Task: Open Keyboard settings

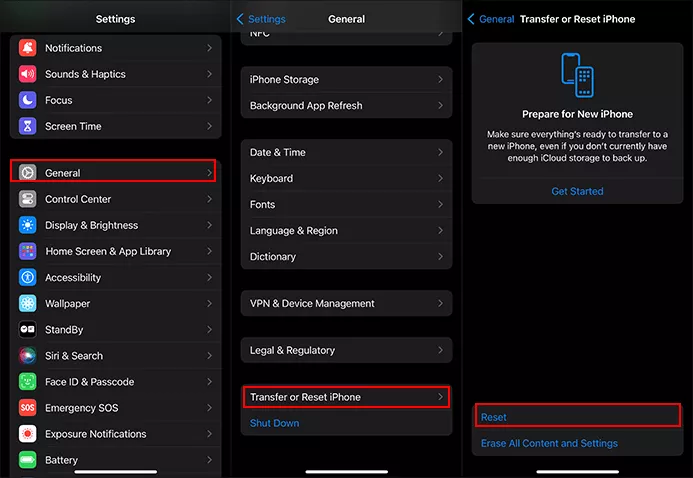Action: coord(346,178)
